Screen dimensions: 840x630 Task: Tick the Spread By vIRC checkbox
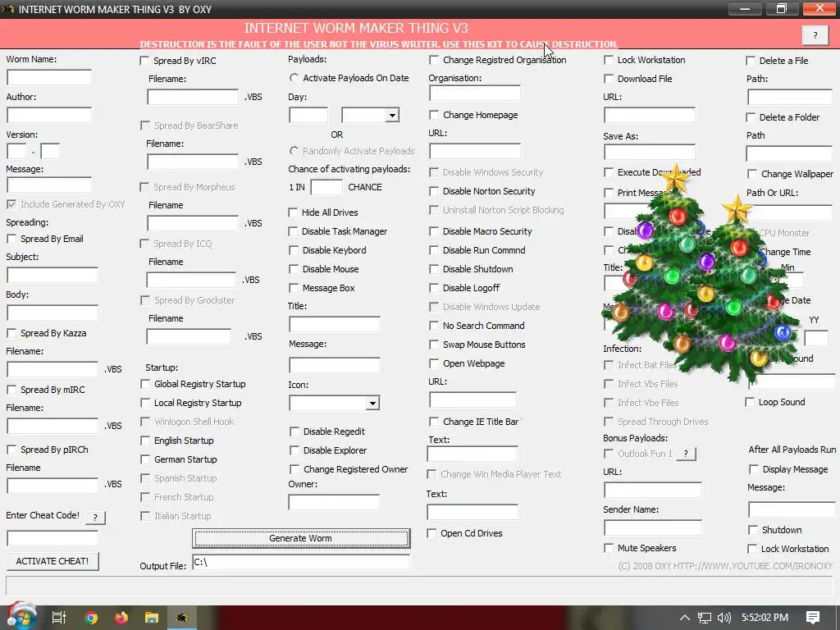point(144,61)
